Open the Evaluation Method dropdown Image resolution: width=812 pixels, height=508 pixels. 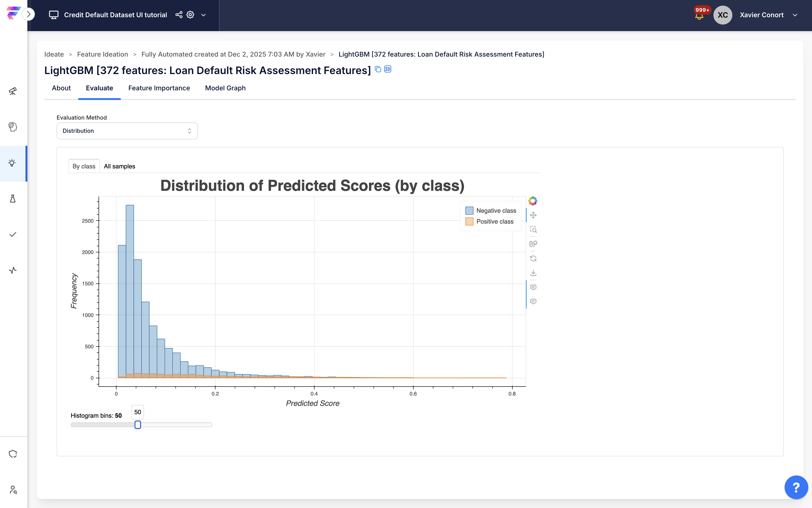coord(127,131)
